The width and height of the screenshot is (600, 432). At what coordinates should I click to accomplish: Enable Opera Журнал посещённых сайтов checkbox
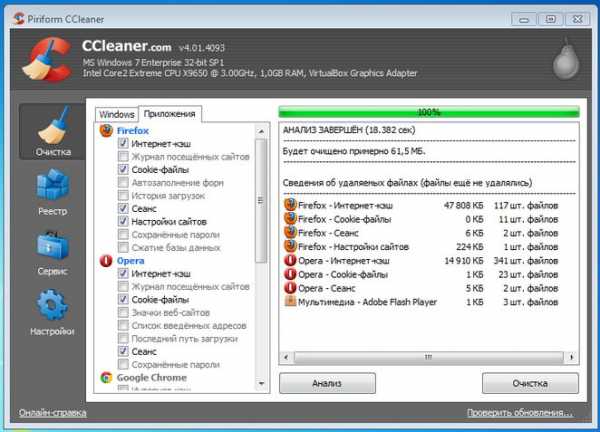123,287
